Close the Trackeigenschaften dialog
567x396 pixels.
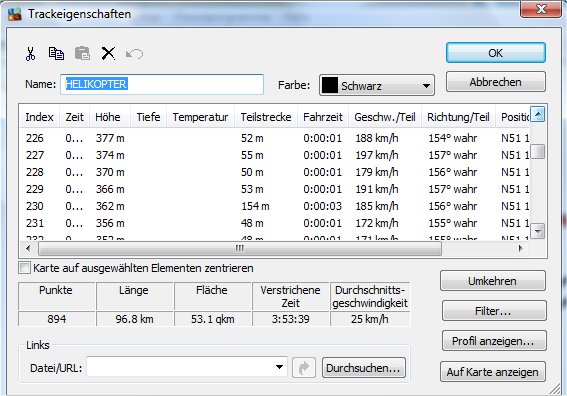[541, 9]
